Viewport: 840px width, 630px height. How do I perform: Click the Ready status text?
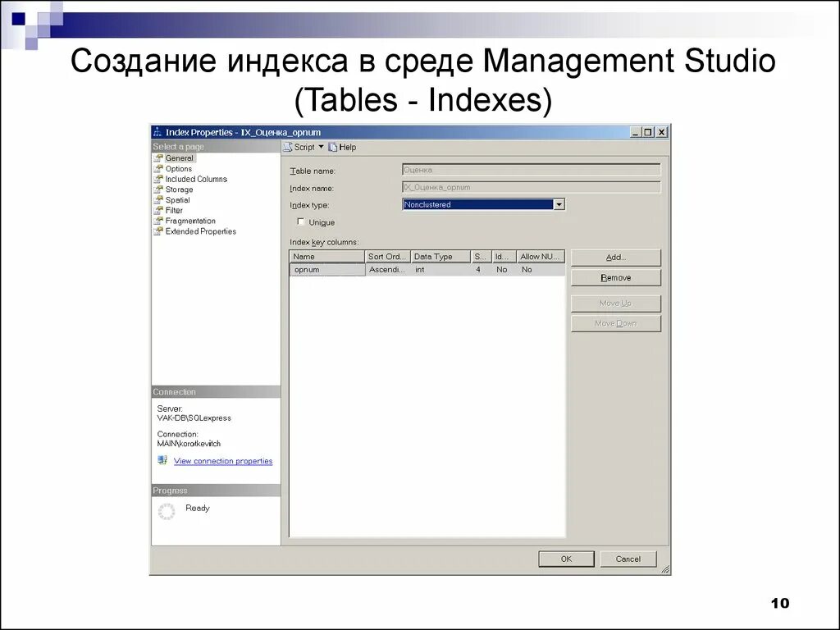pyautogui.click(x=197, y=508)
